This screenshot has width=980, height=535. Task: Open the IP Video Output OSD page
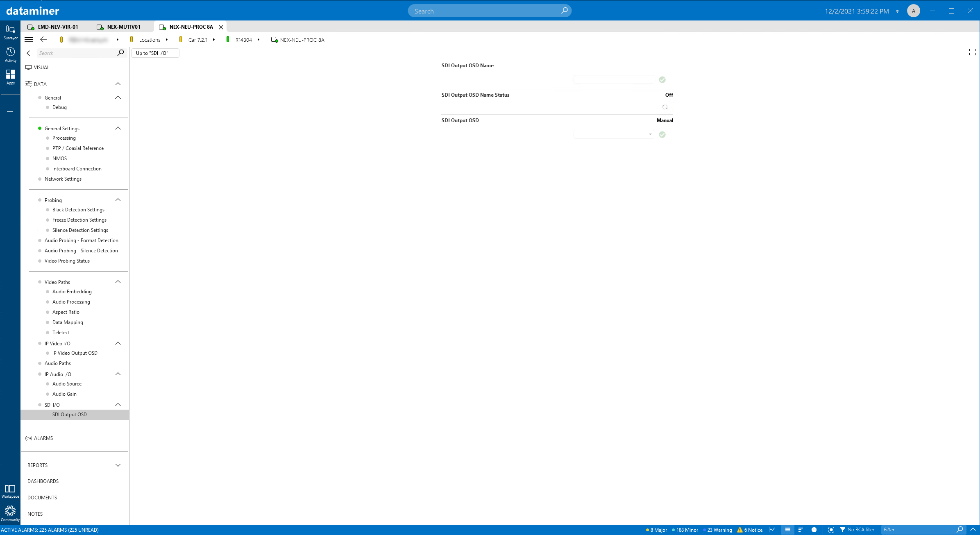click(x=75, y=353)
